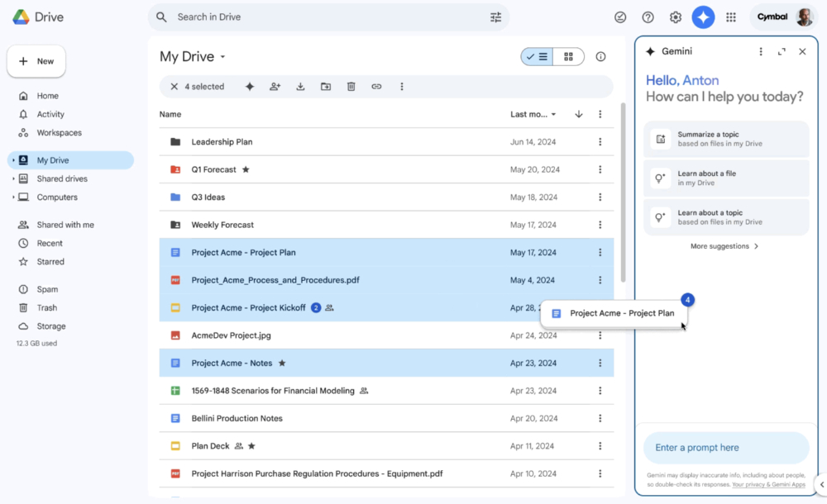Expand the Shared drives tree
The height and width of the screenshot is (504, 827).
13,178
